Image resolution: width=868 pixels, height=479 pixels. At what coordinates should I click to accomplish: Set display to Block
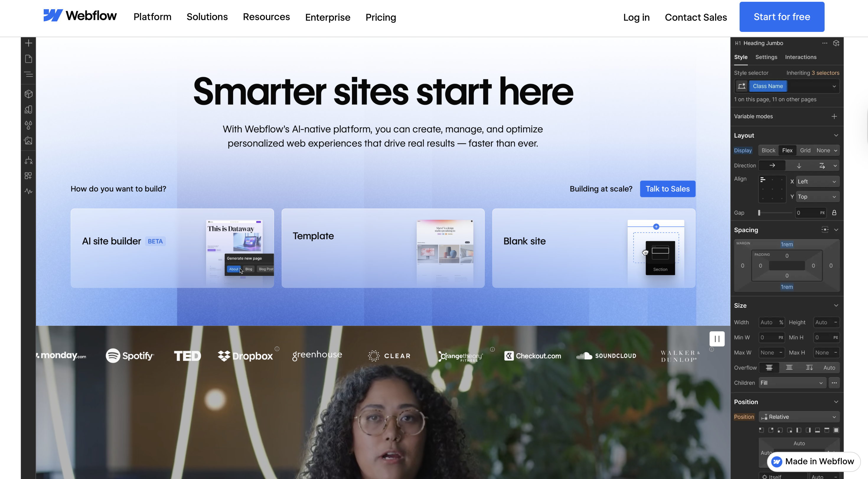pyautogui.click(x=768, y=150)
